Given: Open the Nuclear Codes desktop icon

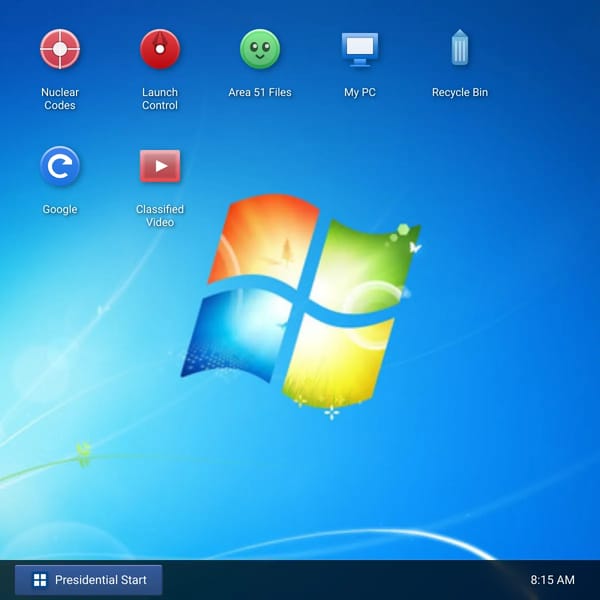Looking at the screenshot, I should [x=60, y=49].
